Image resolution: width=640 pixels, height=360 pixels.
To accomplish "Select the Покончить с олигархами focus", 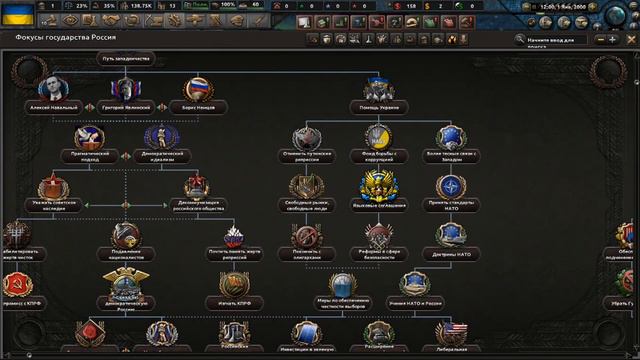I will pos(307,236).
